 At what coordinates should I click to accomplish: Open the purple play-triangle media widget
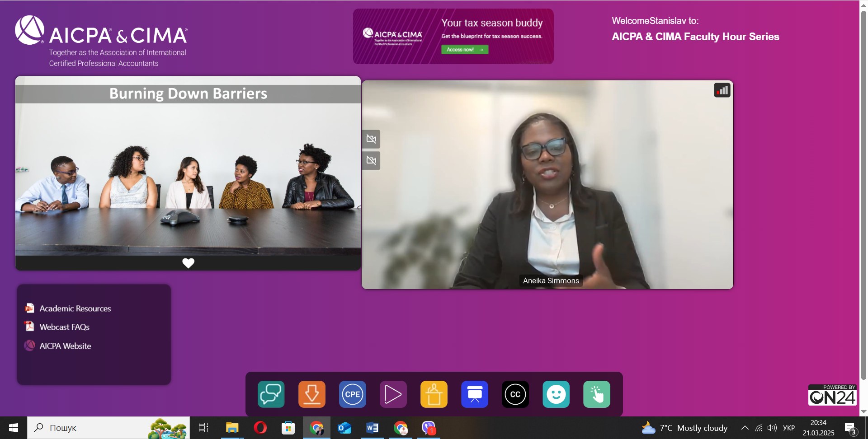(x=393, y=394)
